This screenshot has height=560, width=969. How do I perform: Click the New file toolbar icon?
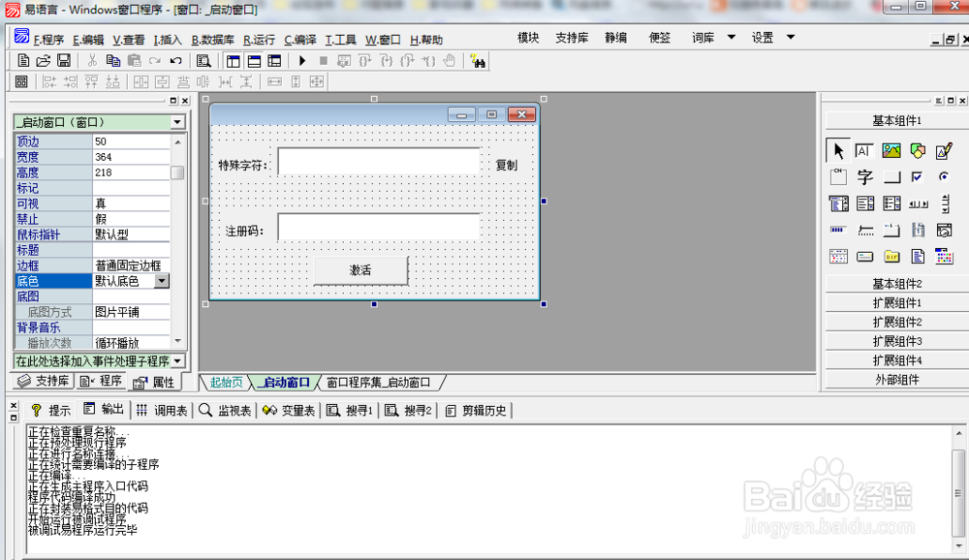click(23, 61)
